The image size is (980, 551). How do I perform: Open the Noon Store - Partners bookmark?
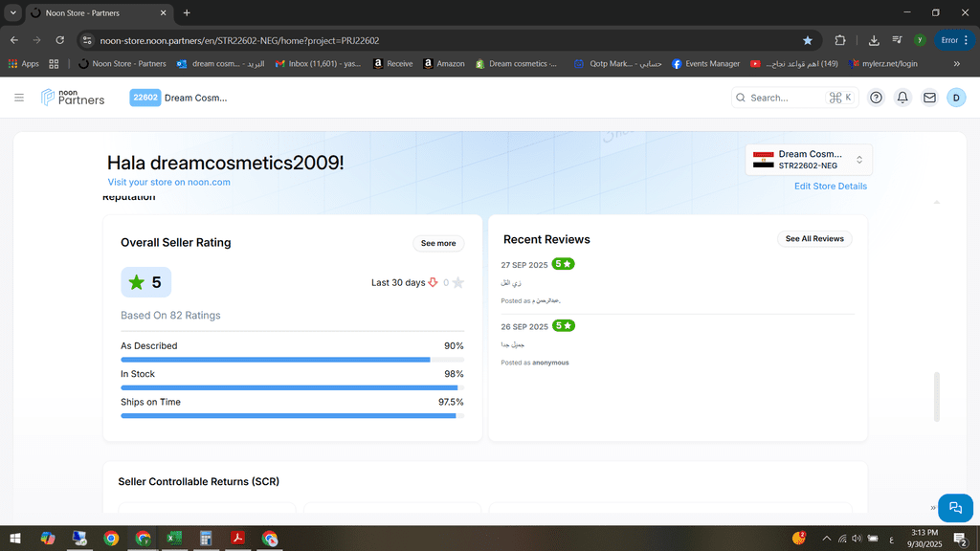[122, 64]
